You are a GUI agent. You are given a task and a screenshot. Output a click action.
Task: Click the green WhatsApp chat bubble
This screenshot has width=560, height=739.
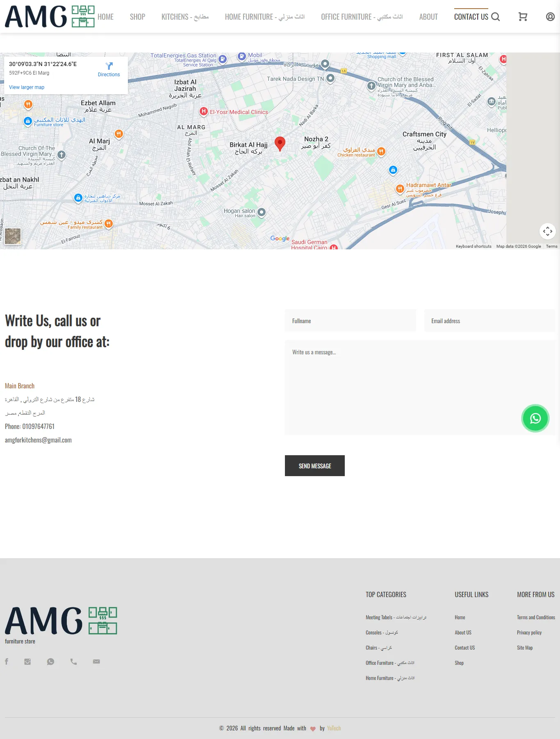pos(535,418)
